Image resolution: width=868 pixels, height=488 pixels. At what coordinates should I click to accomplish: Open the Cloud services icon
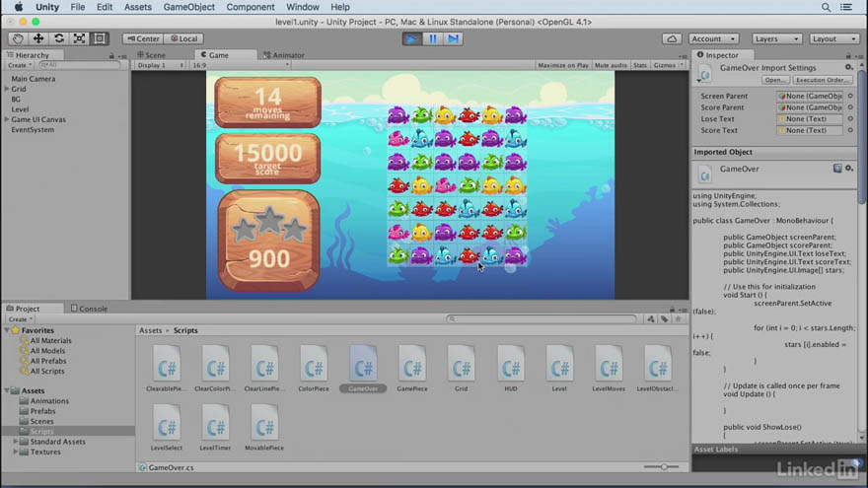click(x=672, y=38)
